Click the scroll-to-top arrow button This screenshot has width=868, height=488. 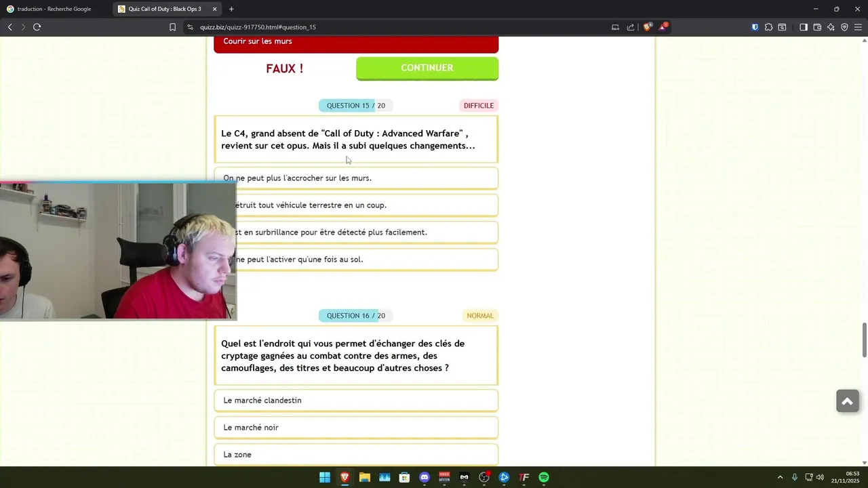(x=848, y=401)
